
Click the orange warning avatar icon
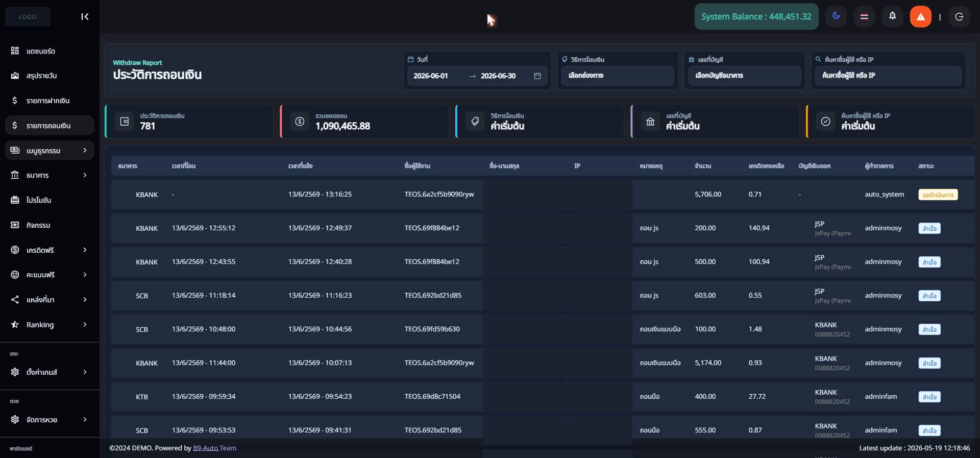coord(920,16)
